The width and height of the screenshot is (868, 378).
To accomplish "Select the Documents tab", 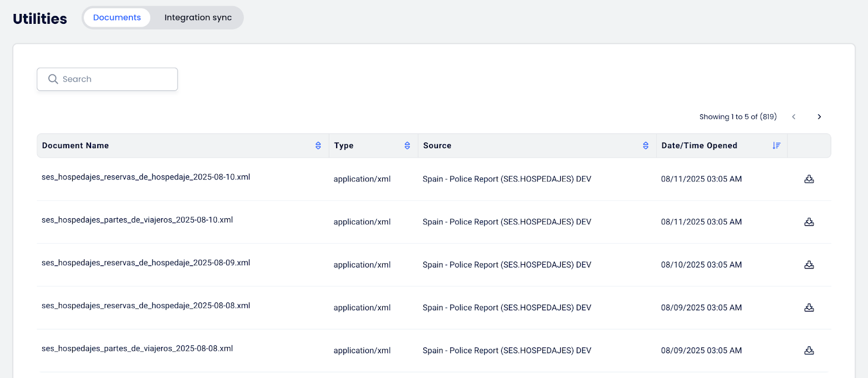I will click(117, 18).
